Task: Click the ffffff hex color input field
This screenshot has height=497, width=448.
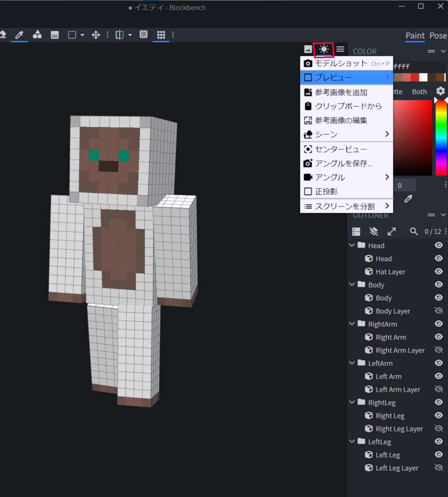Action: point(402,66)
